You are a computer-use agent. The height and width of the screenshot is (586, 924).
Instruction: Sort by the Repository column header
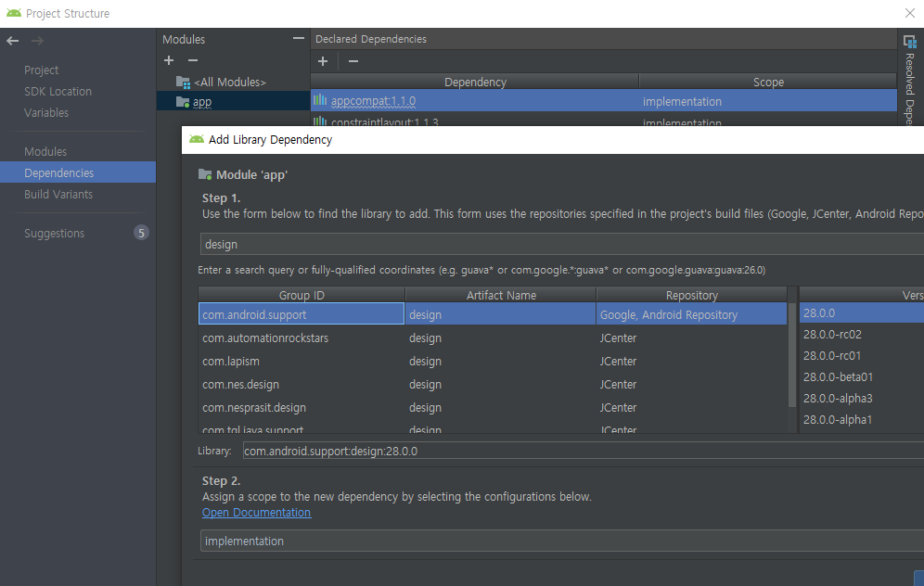coord(692,295)
